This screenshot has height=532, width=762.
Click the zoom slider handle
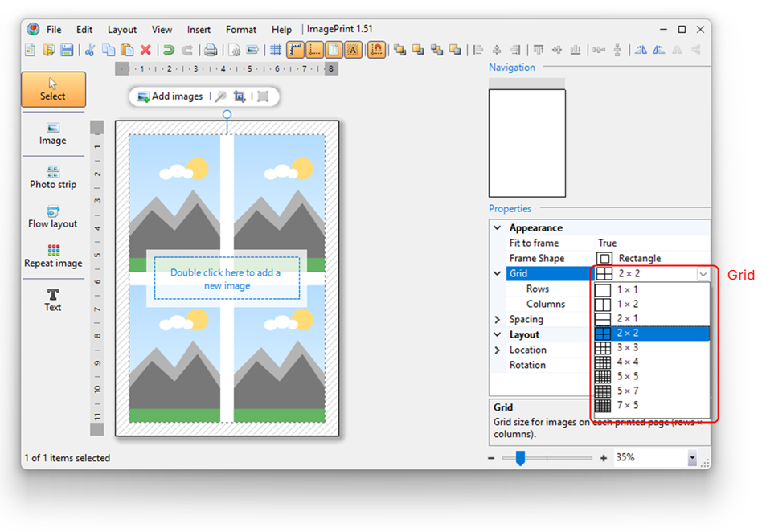click(x=520, y=458)
